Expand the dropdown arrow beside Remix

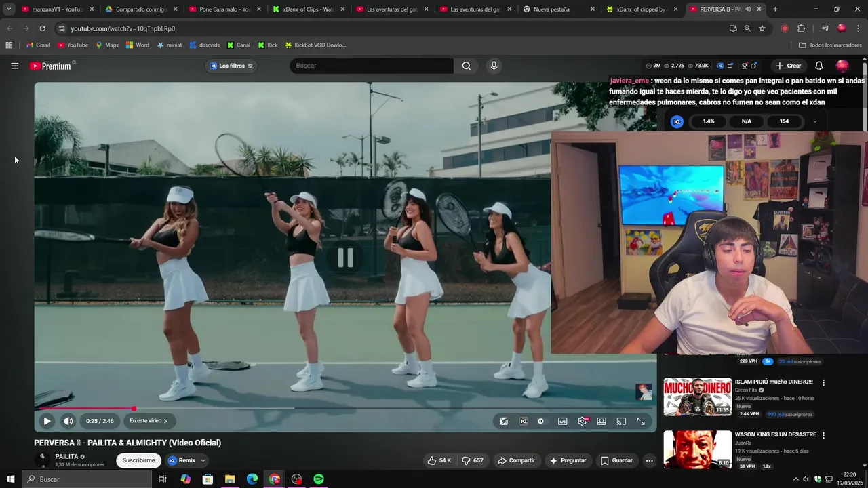tap(203, 460)
